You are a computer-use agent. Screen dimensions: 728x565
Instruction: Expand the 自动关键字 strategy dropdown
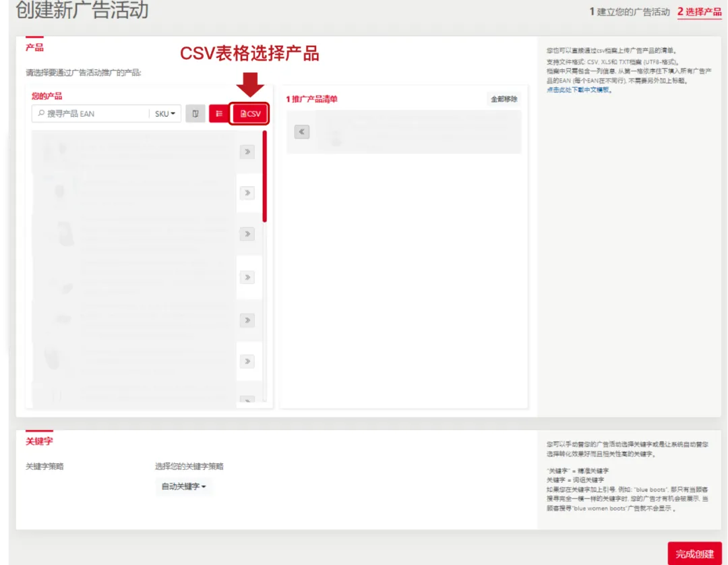(183, 487)
